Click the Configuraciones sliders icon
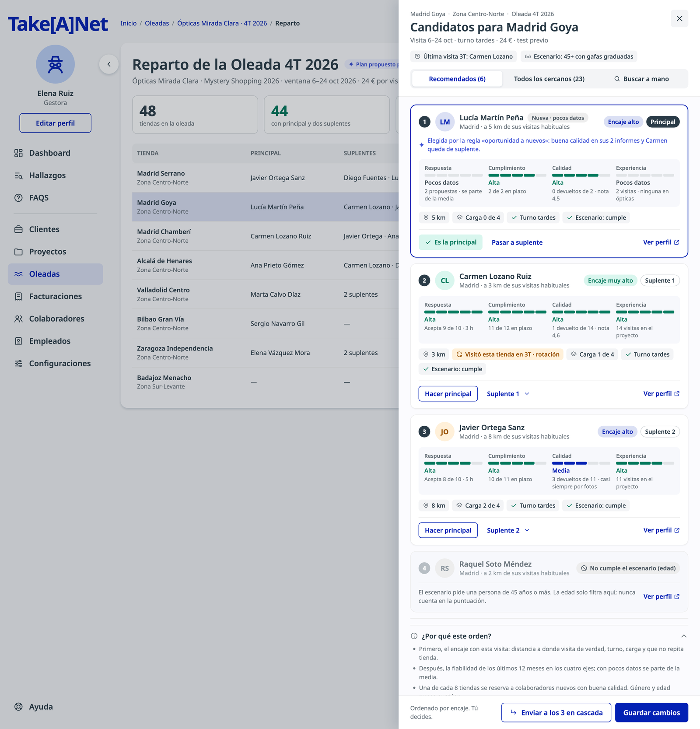Viewport: 700px width, 729px height. (18, 363)
